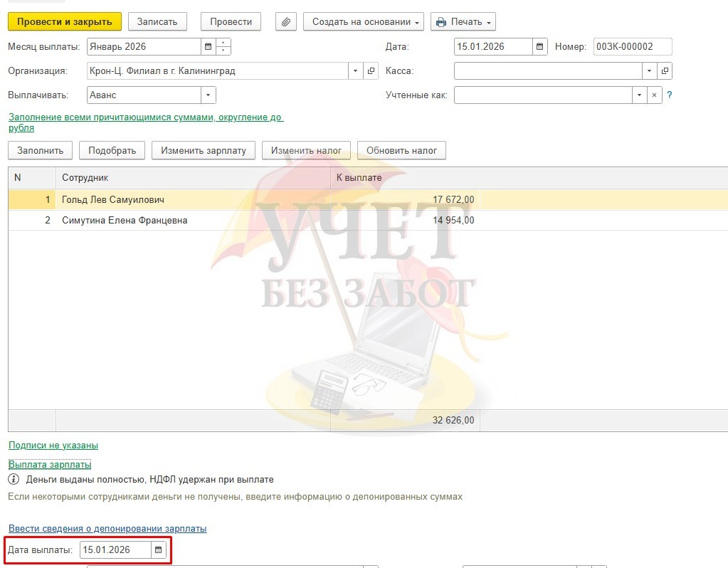Screen dimensions: 728x568
Task: Open the Печать menu
Action: point(463,22)
